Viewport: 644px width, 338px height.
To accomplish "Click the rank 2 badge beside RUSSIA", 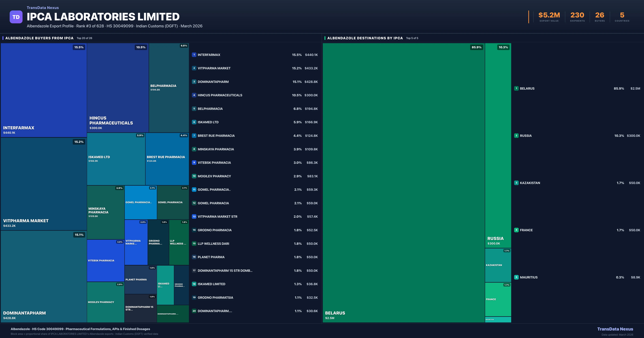I will (x=517, y=135).
